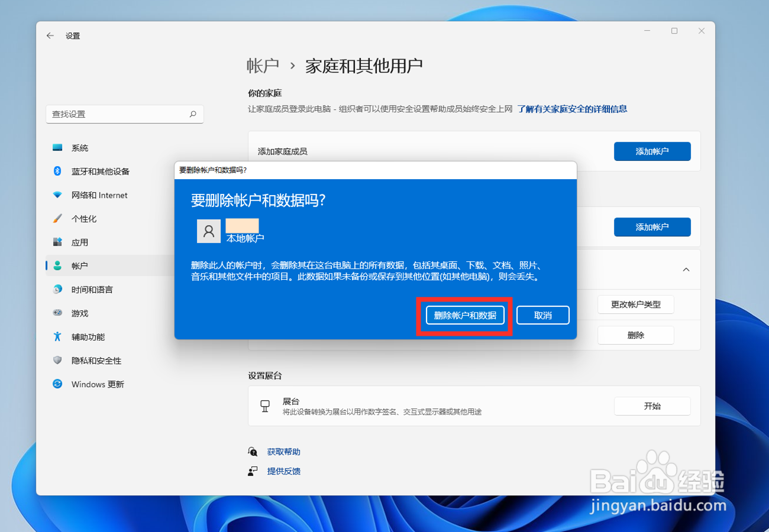Click the Bluetooth icon in sidebar

coord(57,171)
